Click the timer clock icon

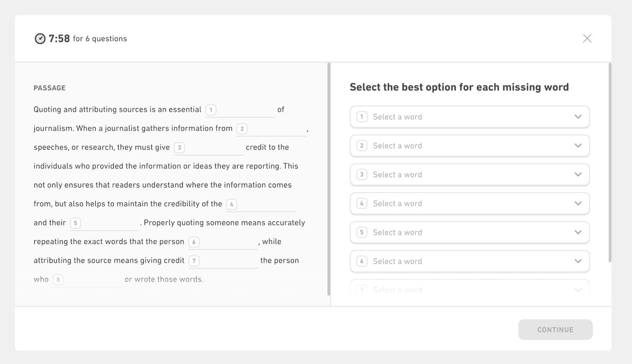tap(40, 39)
